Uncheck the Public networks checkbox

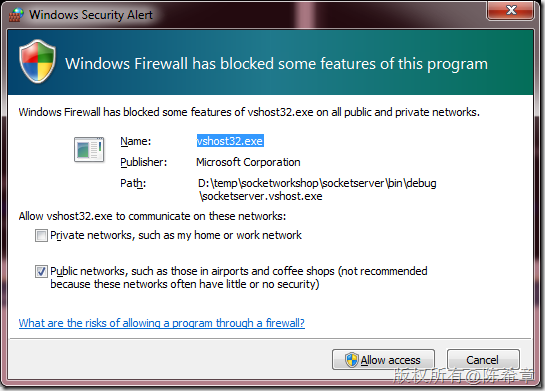(x=41, y=271)
